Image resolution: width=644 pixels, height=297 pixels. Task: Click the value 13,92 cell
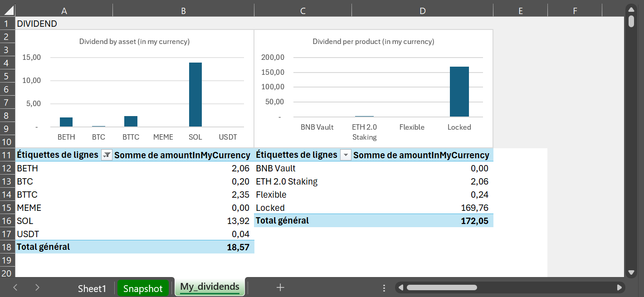point(183,221)
